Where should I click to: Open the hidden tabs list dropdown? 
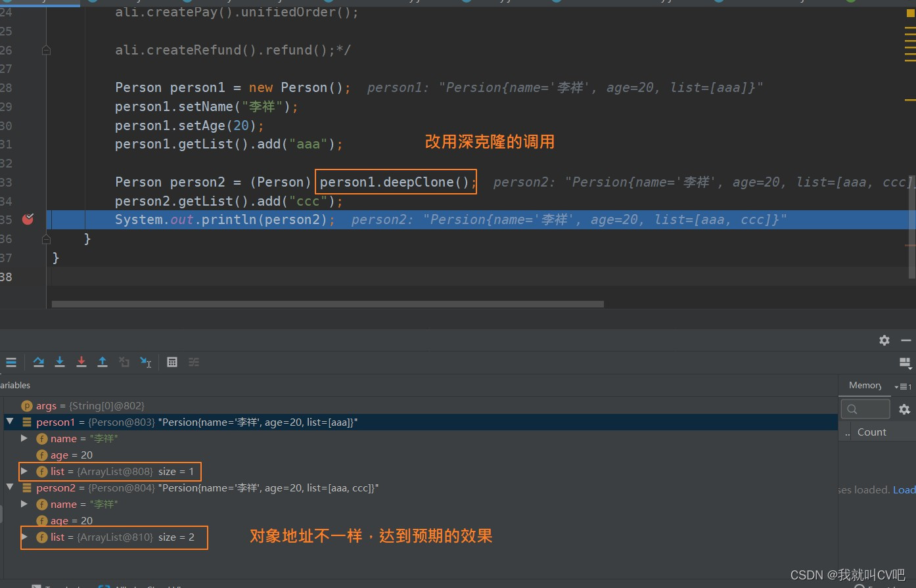coord(903,386)
